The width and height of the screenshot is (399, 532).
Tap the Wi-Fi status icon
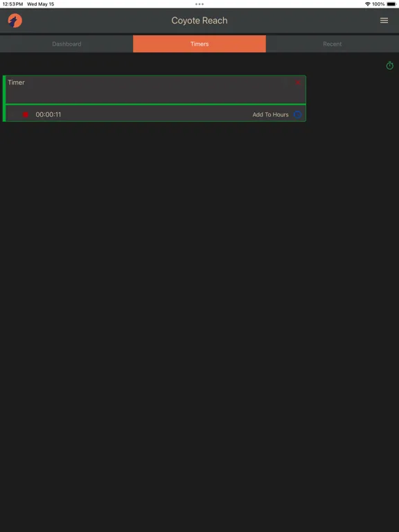pos(367,4)
